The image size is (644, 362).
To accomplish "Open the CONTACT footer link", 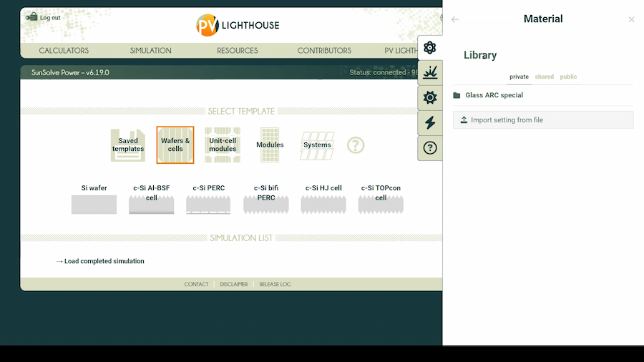I will (x=196, y=284).
